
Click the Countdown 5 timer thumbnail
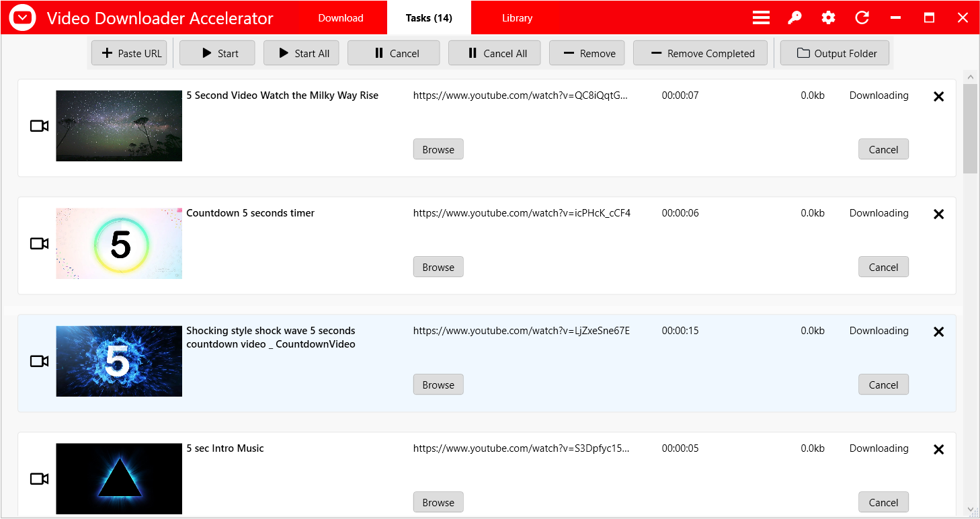click(118, 243)
